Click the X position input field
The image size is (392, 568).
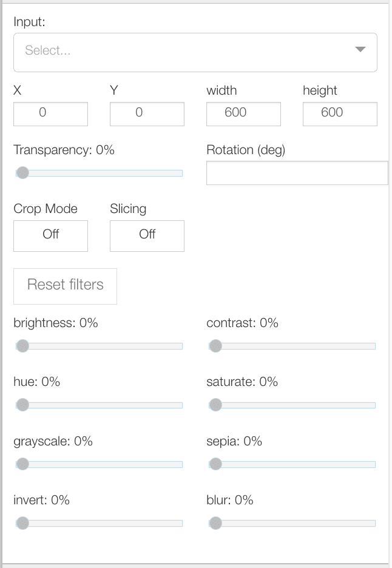point(50,113)
